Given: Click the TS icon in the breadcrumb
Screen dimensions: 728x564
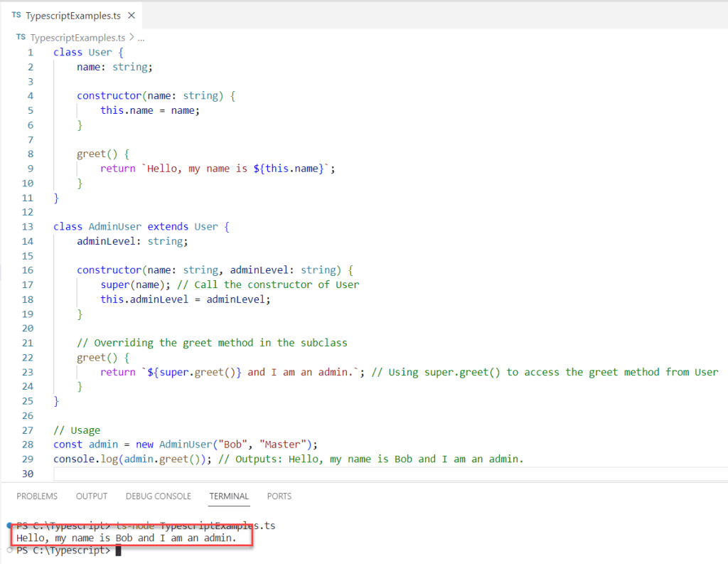Looking at the screenshot, I should [21, 37].
